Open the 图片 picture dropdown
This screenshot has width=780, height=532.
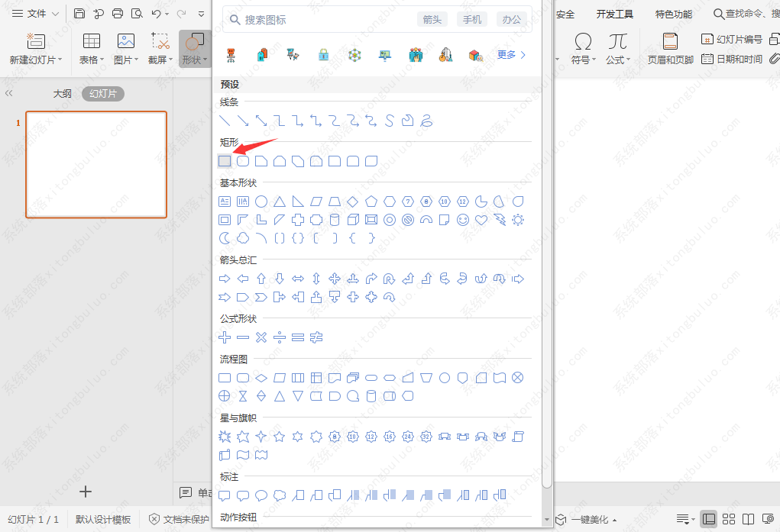(x=126, y=49)
